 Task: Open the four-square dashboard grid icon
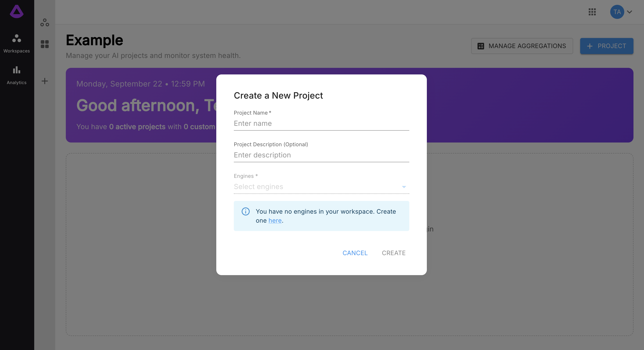[45, 44]
